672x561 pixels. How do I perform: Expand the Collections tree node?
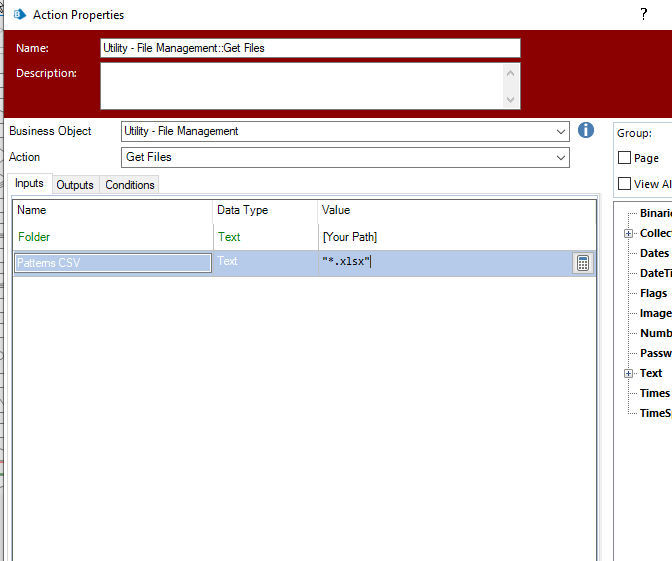point(629,233)
